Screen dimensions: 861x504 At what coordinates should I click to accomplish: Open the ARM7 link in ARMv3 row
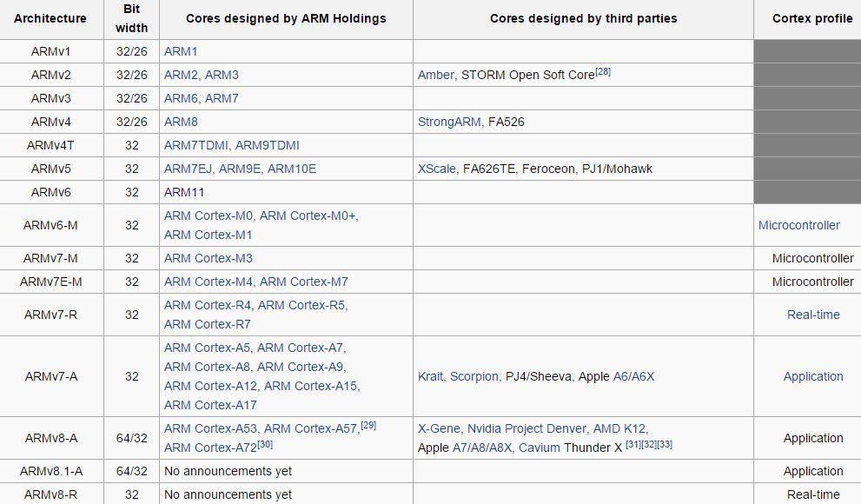(x=222, y=99)
